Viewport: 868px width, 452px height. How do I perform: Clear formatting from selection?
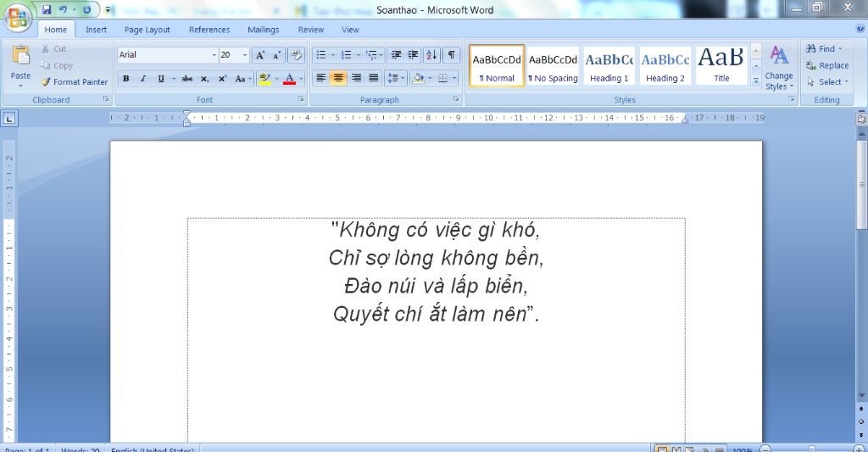(x=296, y=55)
